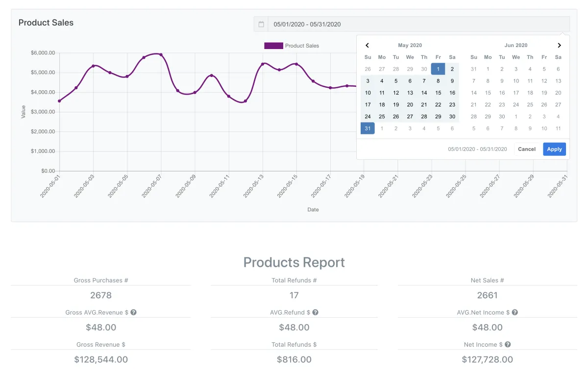
Task: Click help icon next to AVG.Net Income
Action: pyautogui.click(x=515, y=312)
